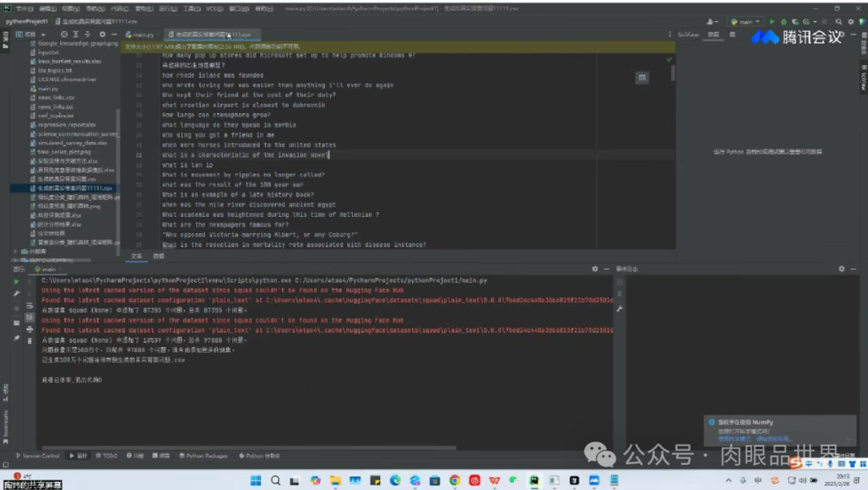Toggle the pin tab icon in Run panel
Viewport: 868px width, 490px height.
coord(17,338)
